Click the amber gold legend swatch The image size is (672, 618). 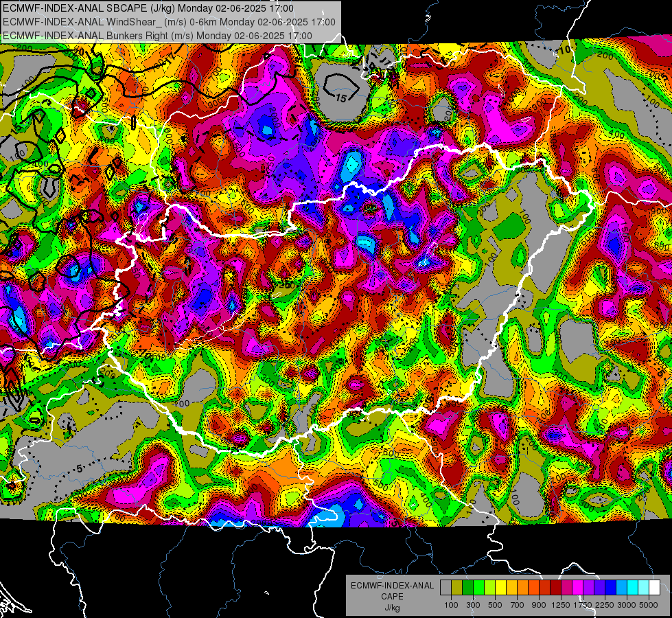point(511,587)
